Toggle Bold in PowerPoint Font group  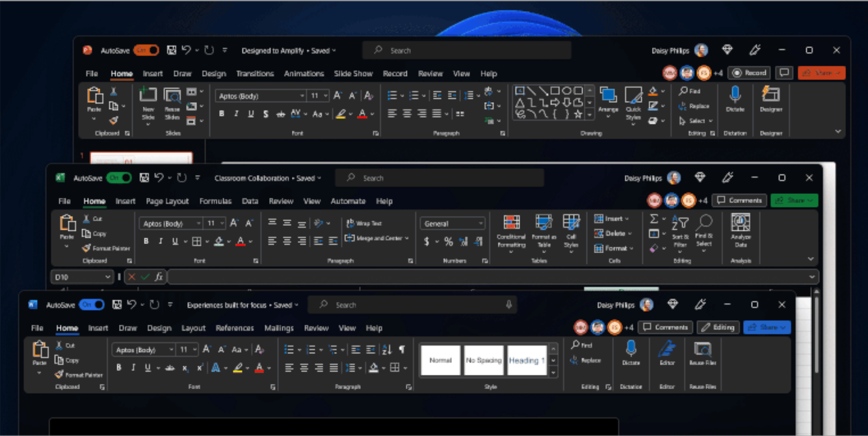[222, 114]
